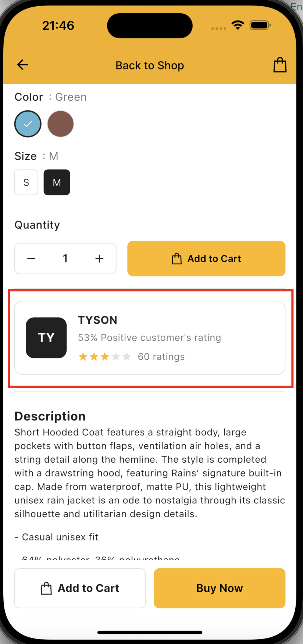Tap the Description heading
Viewport: 303px width, 644px height.
pos(50,416)
